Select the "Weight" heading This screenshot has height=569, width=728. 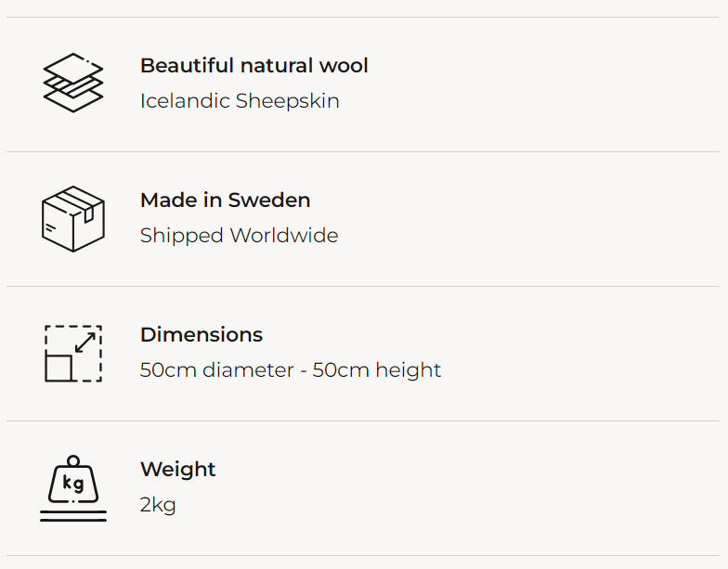[x=177, y=470]
